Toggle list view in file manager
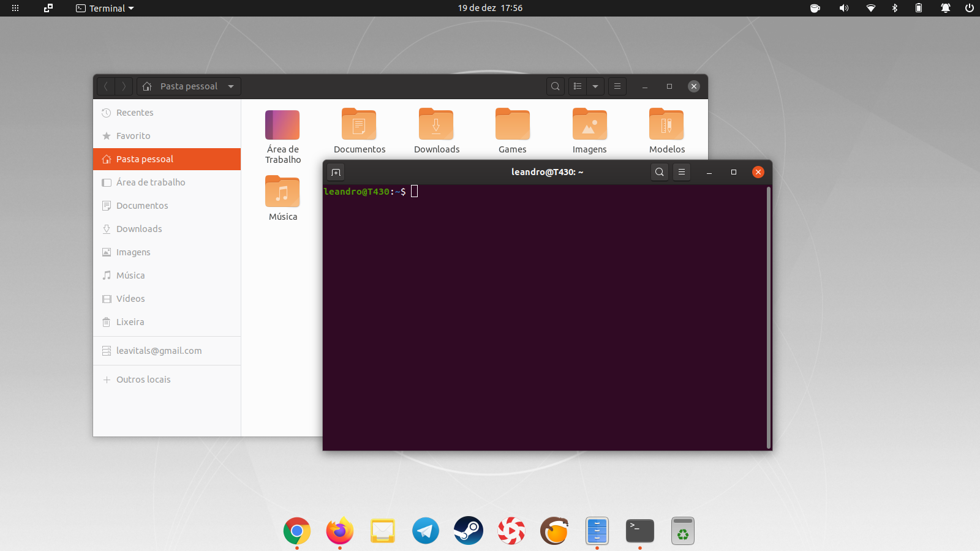 click(578, 86)
